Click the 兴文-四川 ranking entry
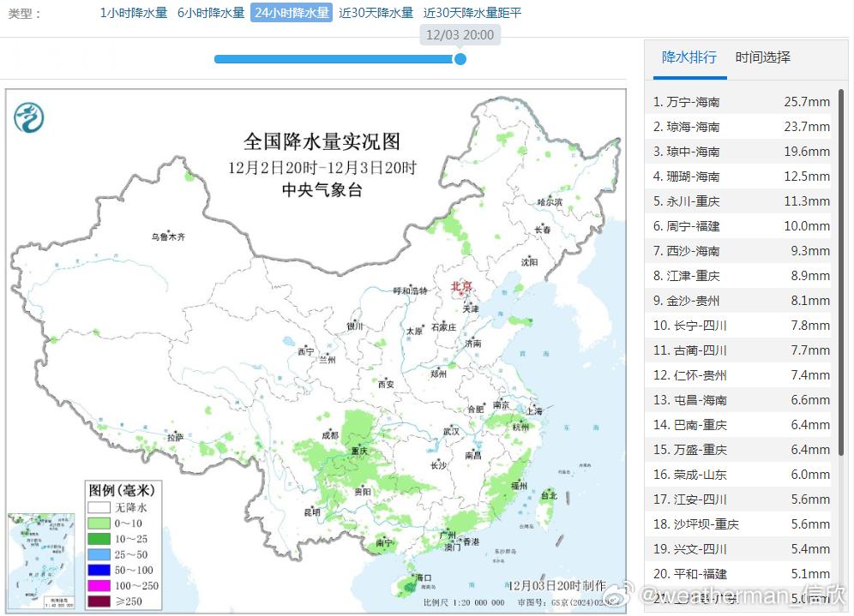Viewport: 854px width, 616px height. coord(738,548)
